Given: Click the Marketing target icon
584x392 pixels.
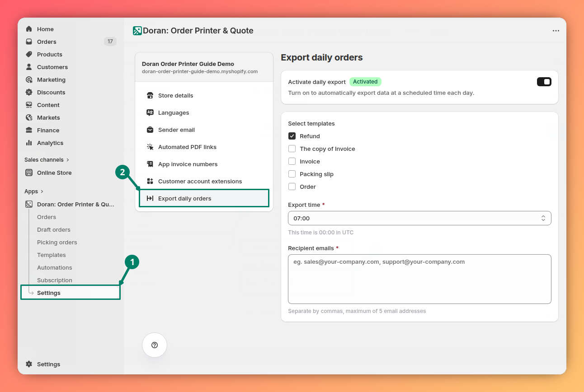Looking at the screenshot, I should (x=29, y=79).
